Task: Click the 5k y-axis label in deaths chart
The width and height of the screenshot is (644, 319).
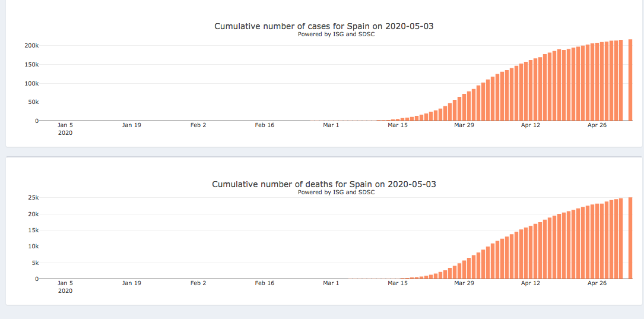Action: [x=35, y=263]
